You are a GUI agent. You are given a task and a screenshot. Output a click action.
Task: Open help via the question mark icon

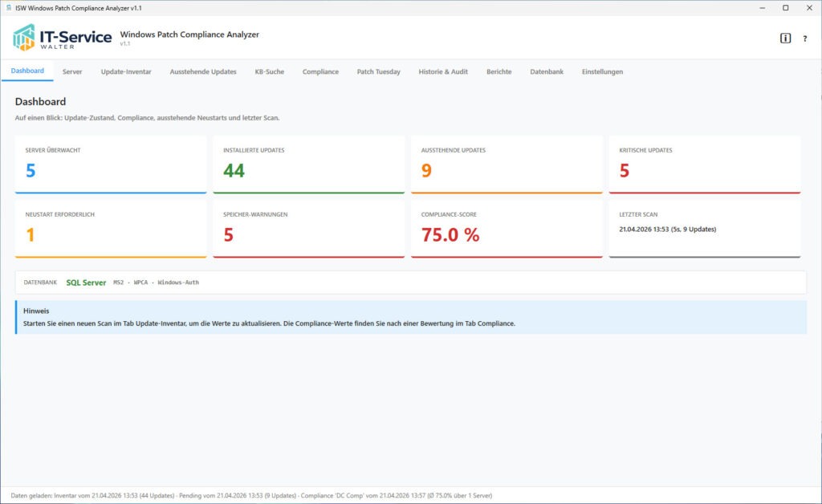pos(804,37)
